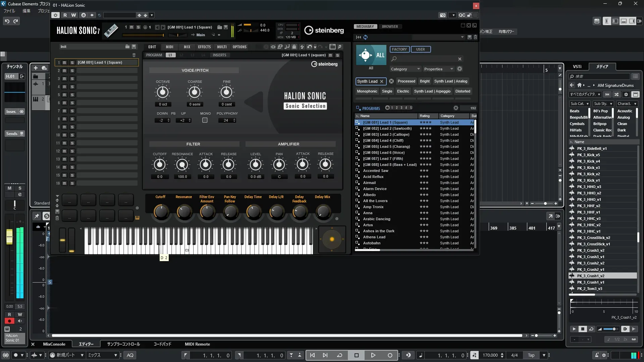Select Acid Reflux program in results list
The height and width of the screenshot is (362, 644).
[x=373, y=177]
